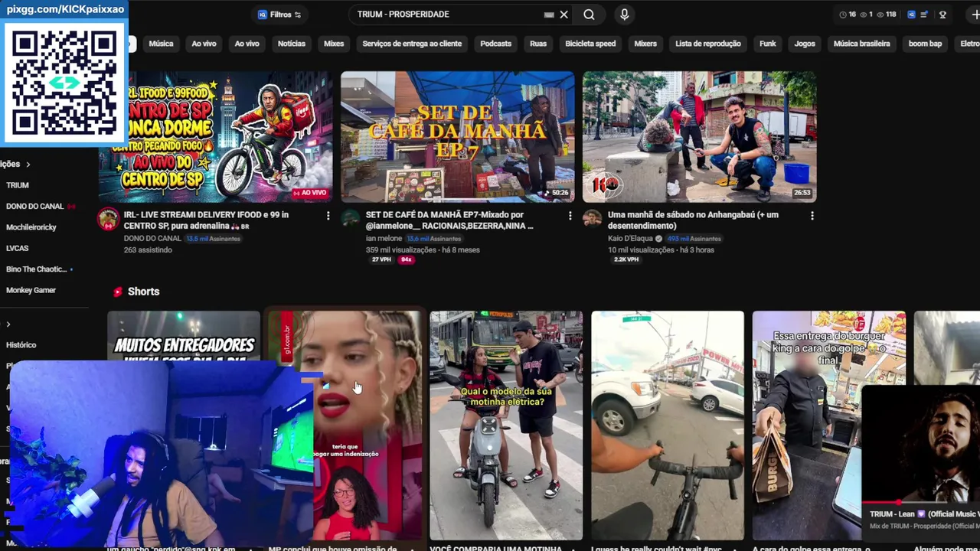Select the Funk filter chip
Screen dimensions: 980x551
click(768, 44)
